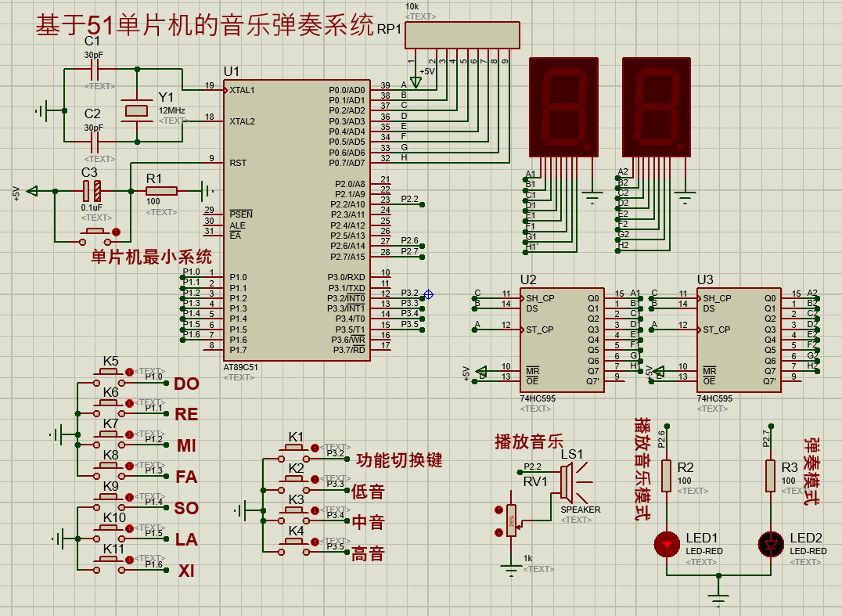Click resistor R2 above LED1

point(667,476)
